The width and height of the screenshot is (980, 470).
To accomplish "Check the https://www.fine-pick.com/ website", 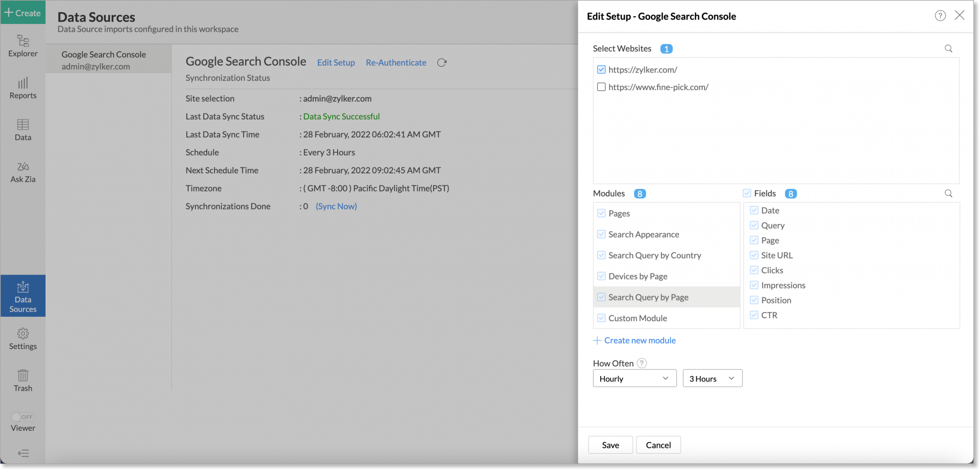I will point(601,87).
